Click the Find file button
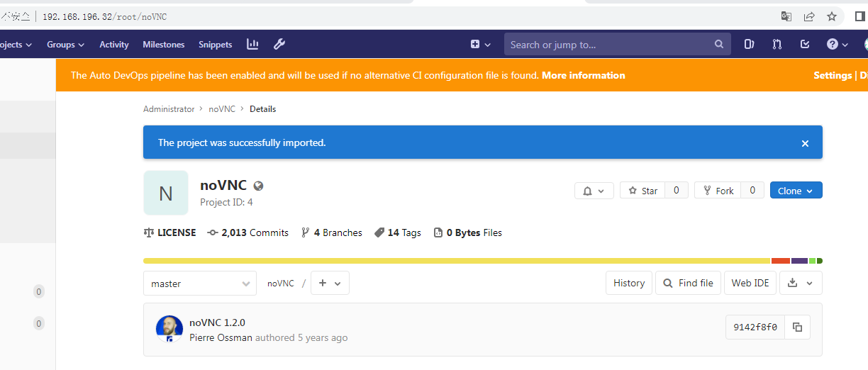 688,283
